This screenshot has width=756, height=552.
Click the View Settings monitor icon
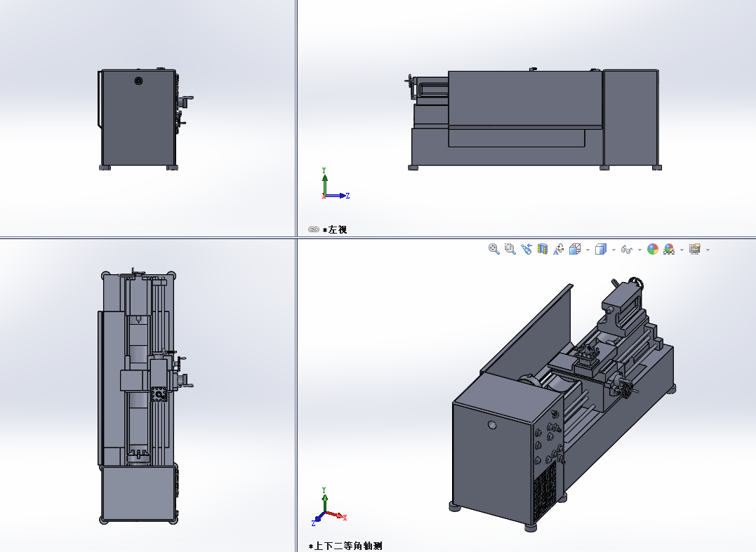pyautogui.click(x=695, y=249)
